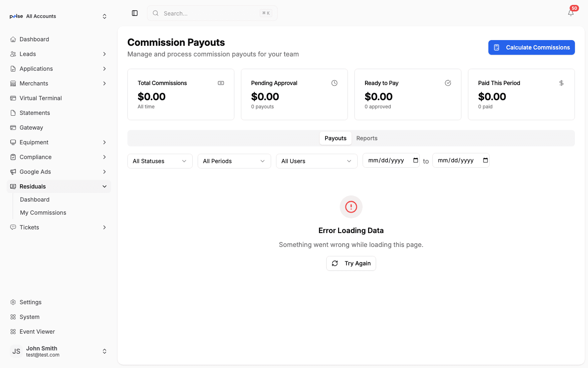Screen dimensions: 588x368
Task: Click the Calculate Commissions button
Action: pos(531,47)
